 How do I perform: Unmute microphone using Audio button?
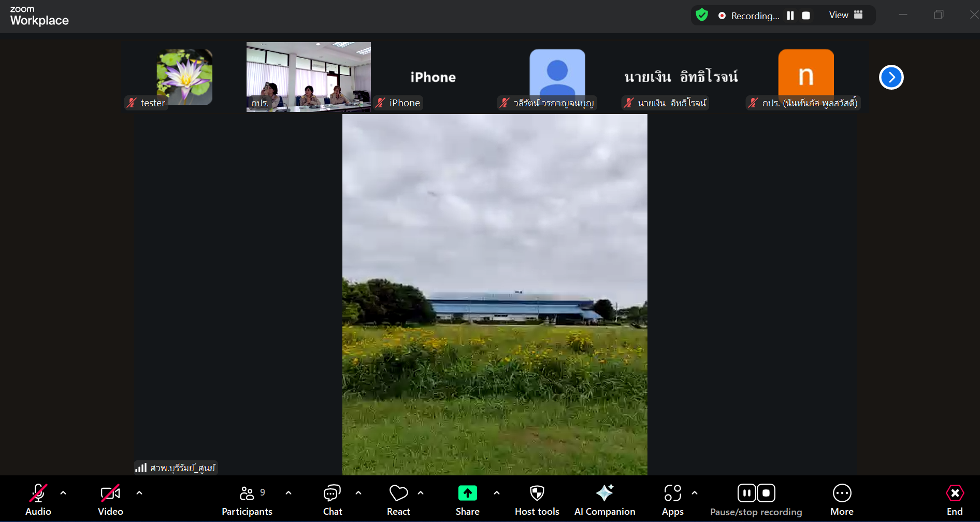[x=38, y=500]
